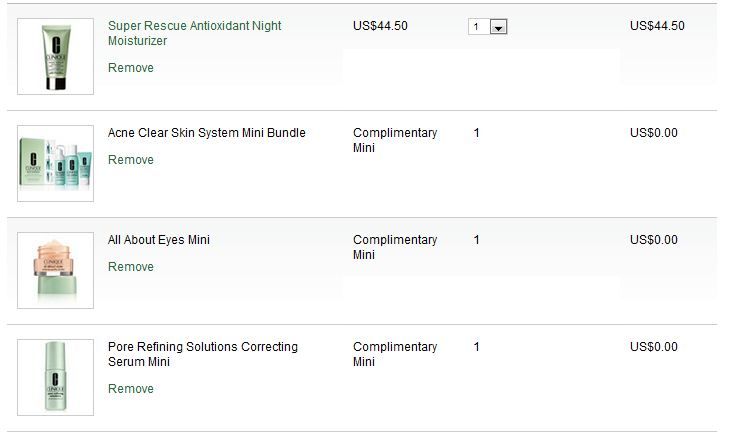Click the All About Eyes Mini product name

(158, 240)
